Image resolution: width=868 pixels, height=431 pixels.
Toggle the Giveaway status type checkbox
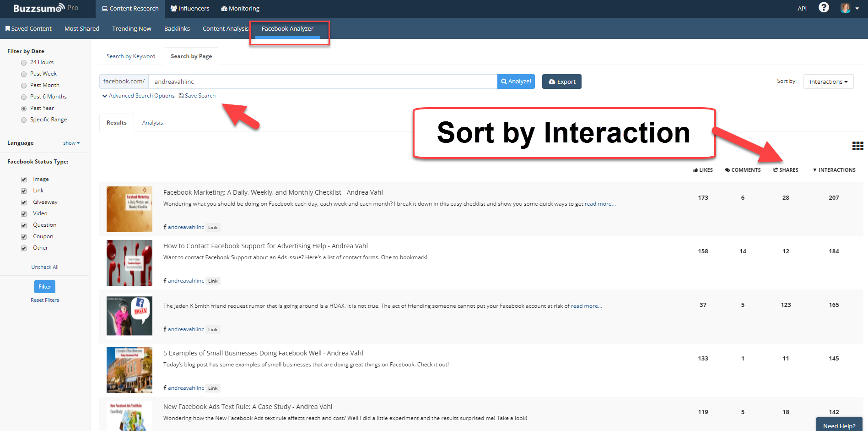tap(24, 202)
